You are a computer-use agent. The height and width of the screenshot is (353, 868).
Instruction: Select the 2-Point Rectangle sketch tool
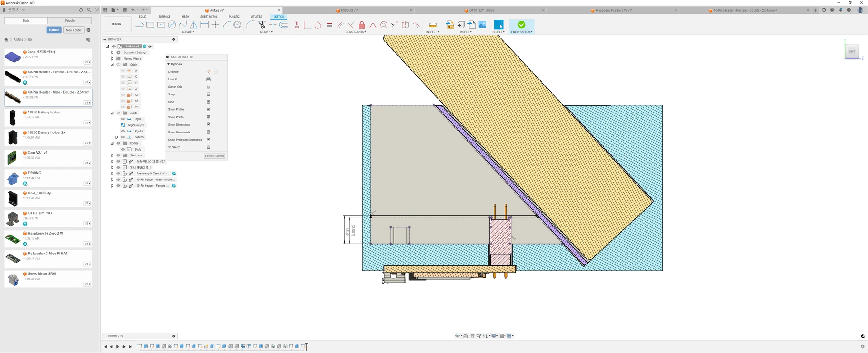(150, 25)
